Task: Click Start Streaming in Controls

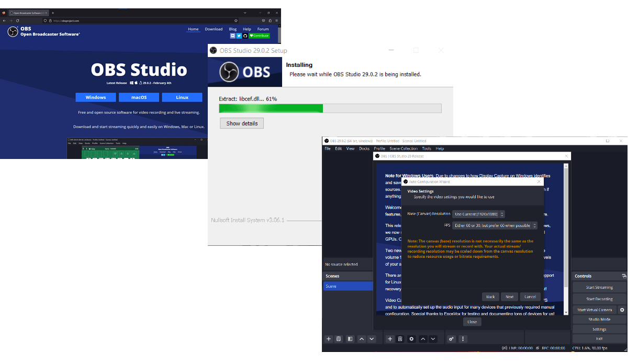Action: [x=599, y=287]
